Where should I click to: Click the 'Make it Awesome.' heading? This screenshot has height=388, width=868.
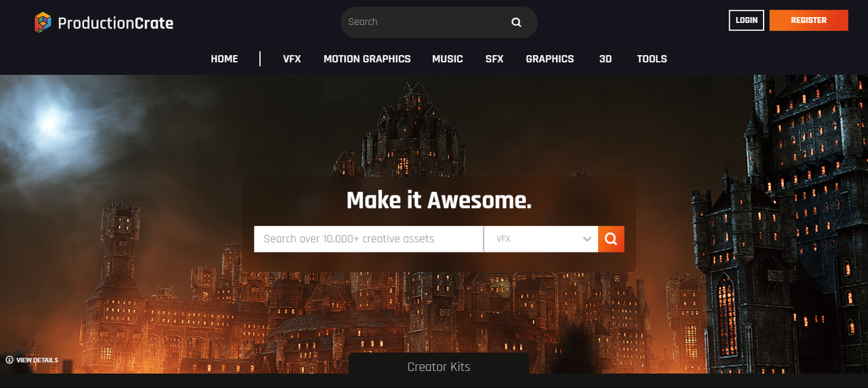click(439, 200)
